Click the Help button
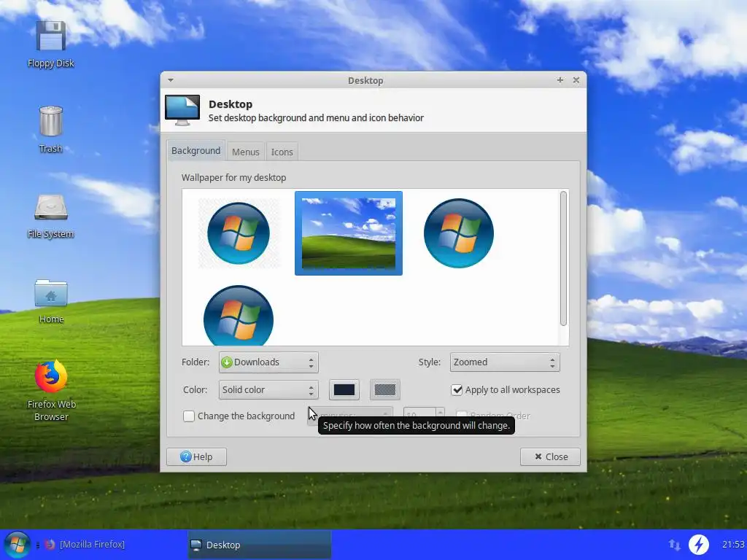This screenshot has width=747, height=560. click(196, 456)
